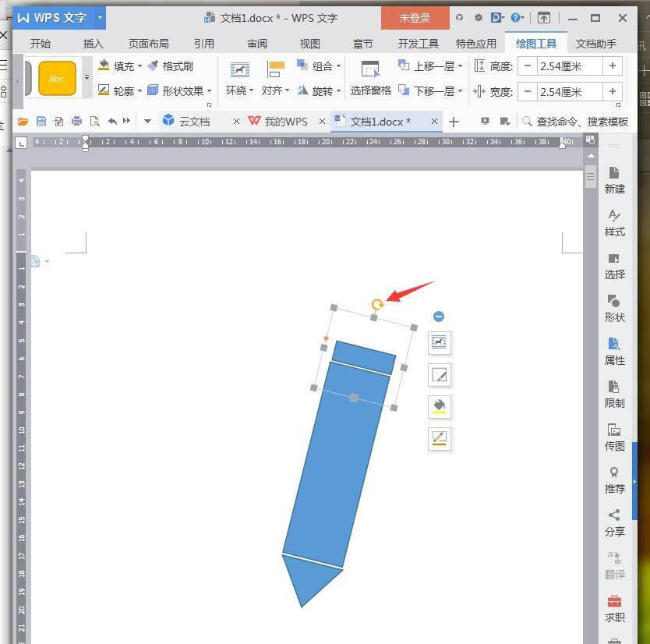This screenshot has height=644, width=650.
Task: Open 属性 in the right sidebar
Action: [x=614, y=351]
